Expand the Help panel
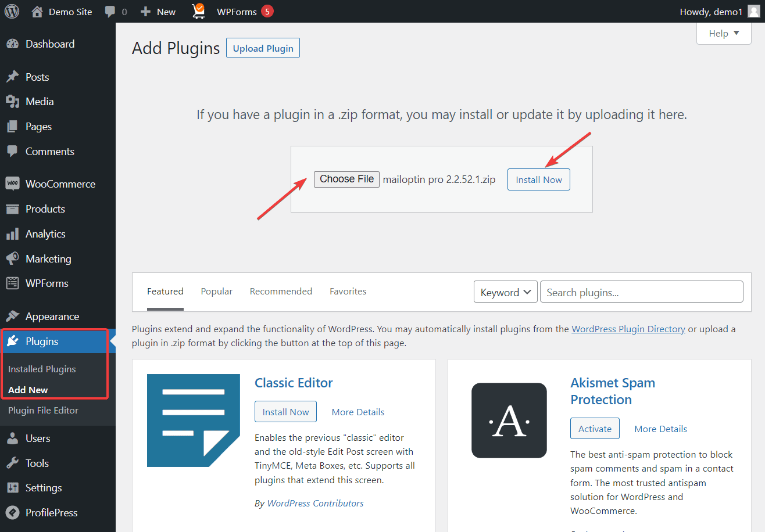765x532 pixels. click(x=723, y=33)
